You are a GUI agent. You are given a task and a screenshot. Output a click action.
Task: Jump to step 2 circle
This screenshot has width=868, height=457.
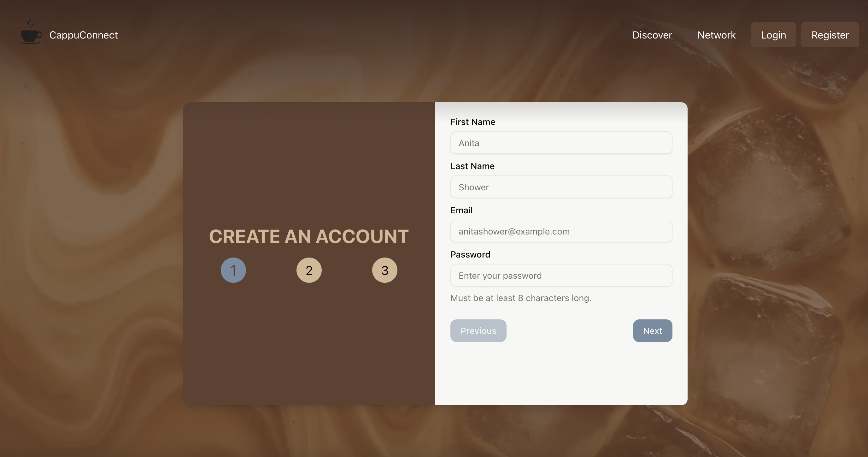tap(309, 270)
